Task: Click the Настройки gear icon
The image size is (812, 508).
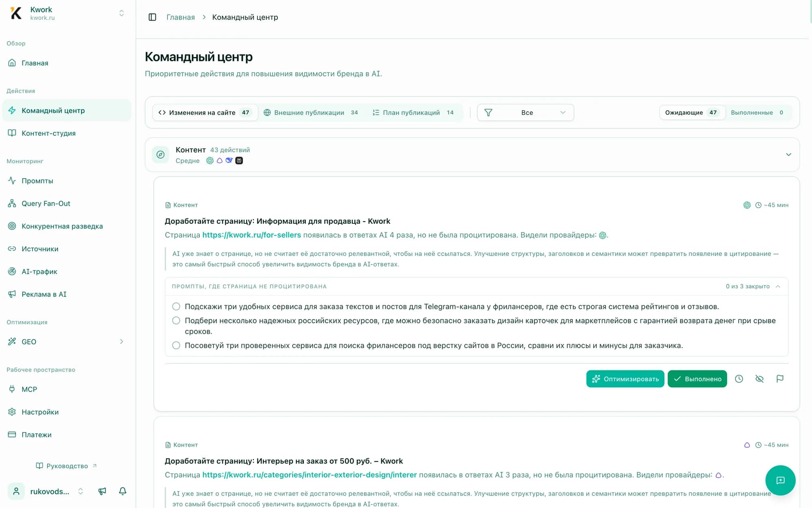Action: coord(12,412)
